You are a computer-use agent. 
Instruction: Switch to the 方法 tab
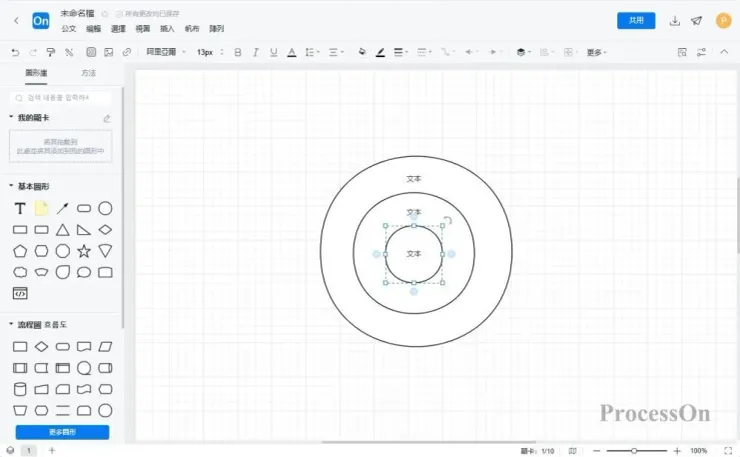click(88, 73)
